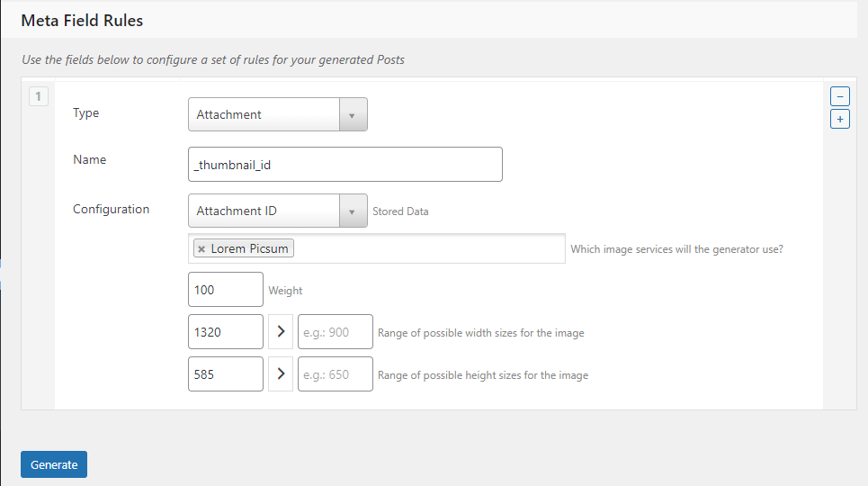
Task: Click the Name field label
Action: [x=89, y=160]
